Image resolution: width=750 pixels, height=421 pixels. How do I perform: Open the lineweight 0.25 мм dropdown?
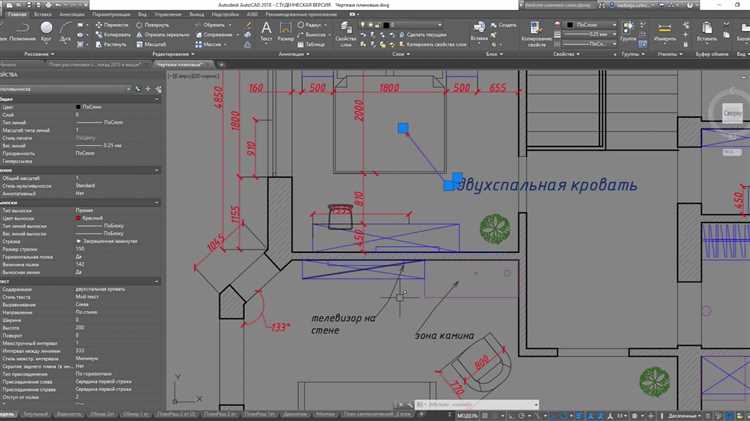point(591,34)
